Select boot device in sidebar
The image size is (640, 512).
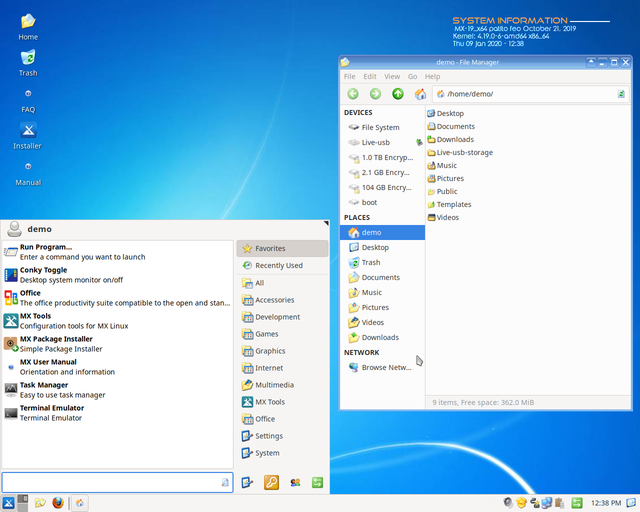tap(382, 203)
